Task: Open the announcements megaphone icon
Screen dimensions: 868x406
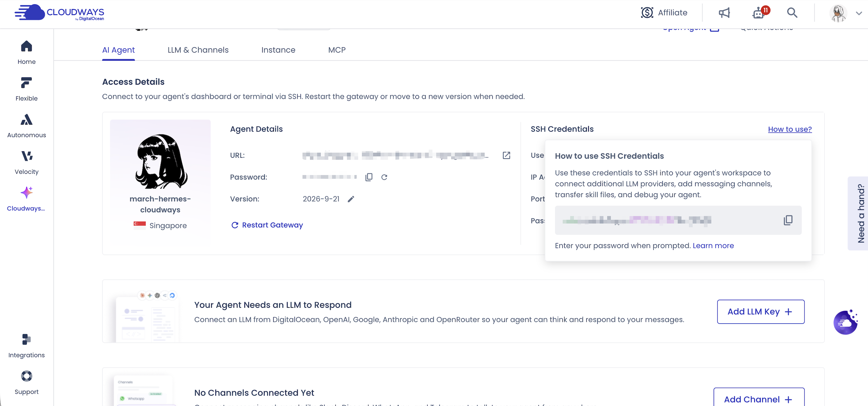Action: tap(724, 13)
